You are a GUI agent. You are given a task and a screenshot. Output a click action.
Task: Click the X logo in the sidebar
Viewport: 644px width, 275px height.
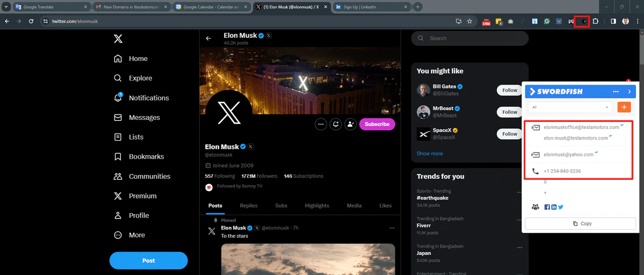point(118,39)
